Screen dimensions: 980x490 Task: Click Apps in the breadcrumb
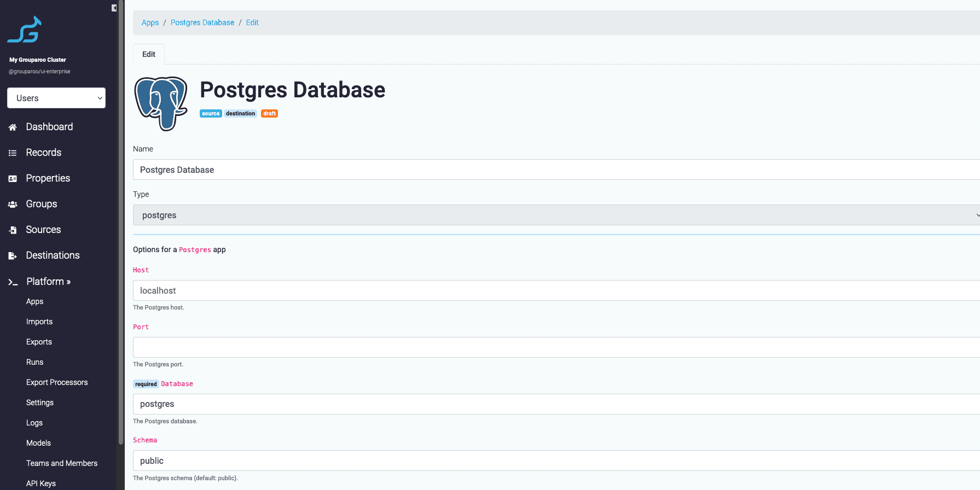pyautogui.click(x=150, y=22)
